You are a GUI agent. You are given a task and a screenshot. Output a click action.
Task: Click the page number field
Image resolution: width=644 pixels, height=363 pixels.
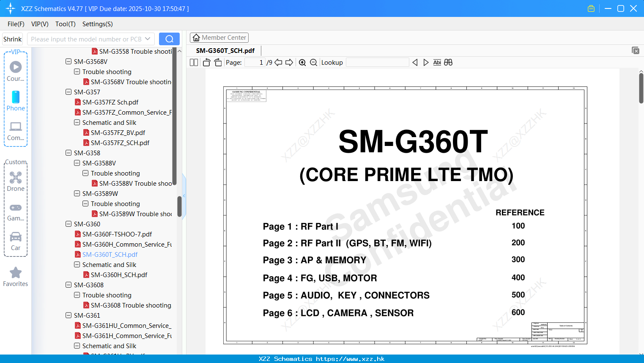pos(255,63)
